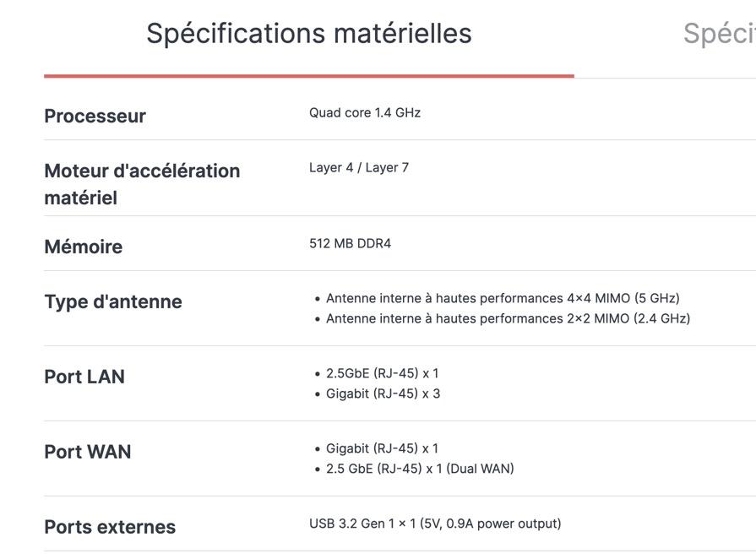Click the Port LAN row label
This screenshot has width=756, height=559.
tap(84, 377)
